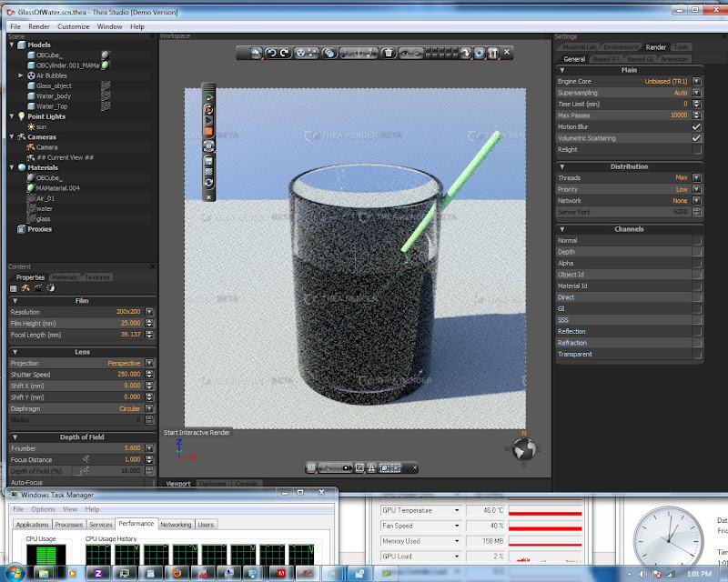Click the compass globe navigation widget
The height and width of the screenshot is (582, 728).
524,449
